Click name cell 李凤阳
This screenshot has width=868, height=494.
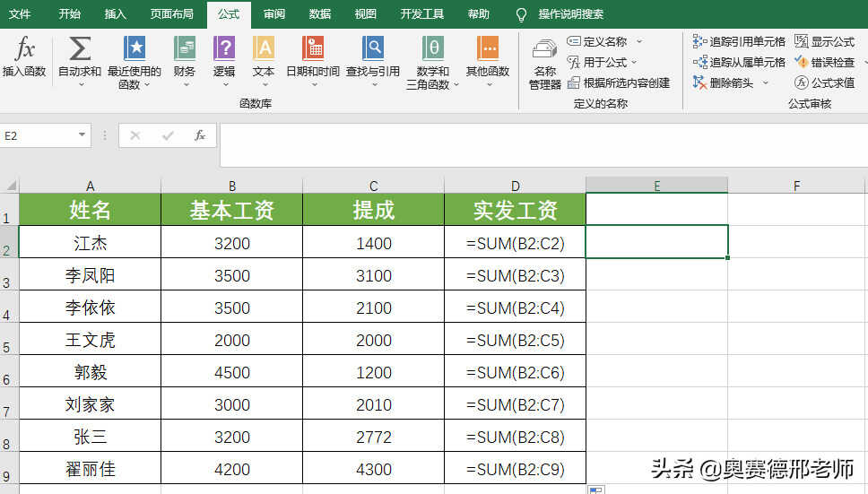[x=91, y=275]
